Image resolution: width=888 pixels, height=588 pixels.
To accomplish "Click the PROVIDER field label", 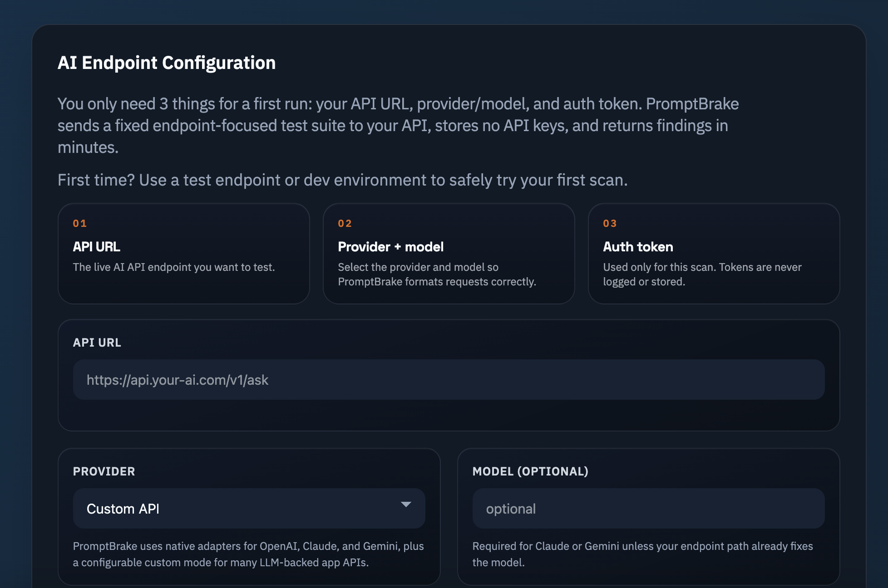I will pyautogui.click(x=104, y=471).
